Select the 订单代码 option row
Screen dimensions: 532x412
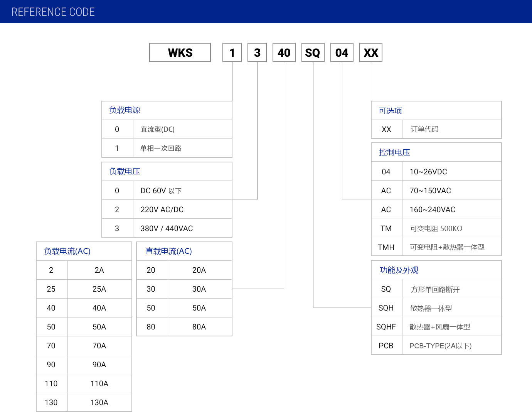click(x=436, y=129)
